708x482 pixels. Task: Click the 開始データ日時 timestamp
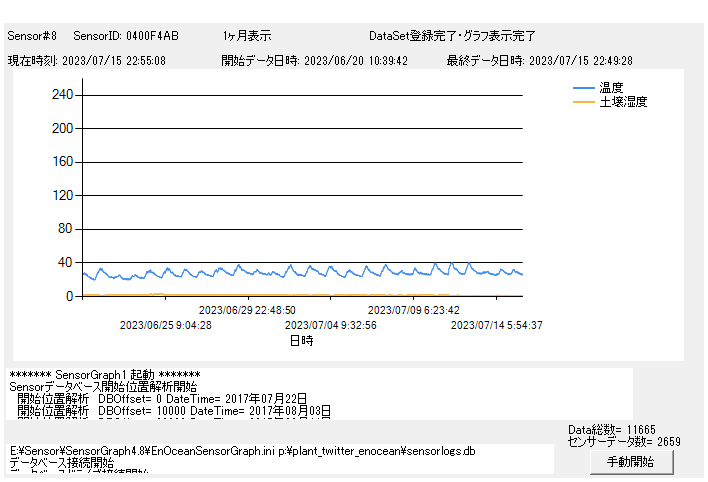coord(315,60)
